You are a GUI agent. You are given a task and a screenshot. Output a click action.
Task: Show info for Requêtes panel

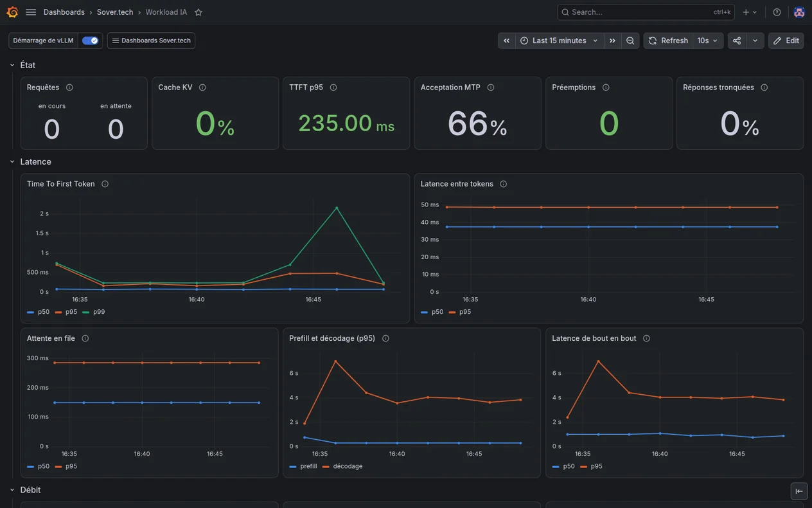(x=69, y=87)
